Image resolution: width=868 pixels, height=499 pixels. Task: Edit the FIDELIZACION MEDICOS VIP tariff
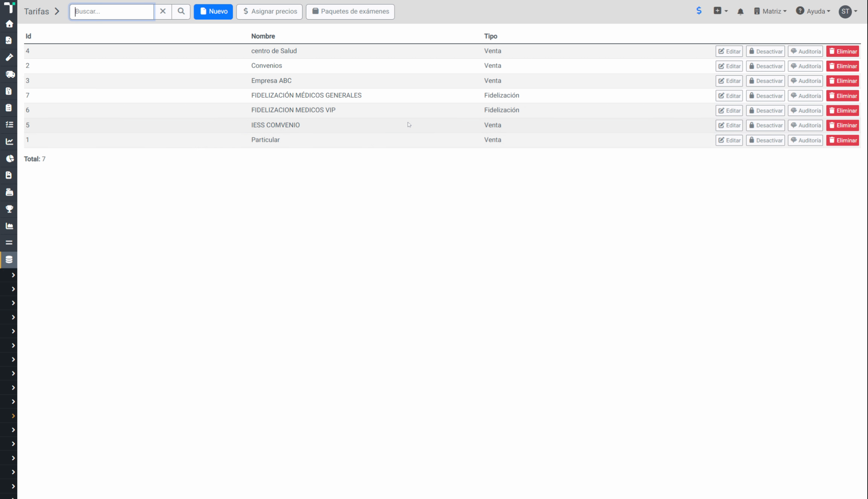[x=729, y=111]
